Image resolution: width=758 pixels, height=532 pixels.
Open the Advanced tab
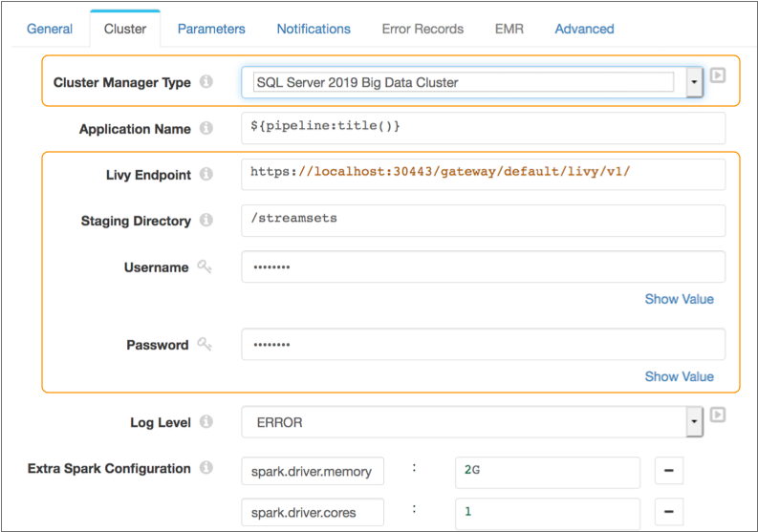pos(584,29)
